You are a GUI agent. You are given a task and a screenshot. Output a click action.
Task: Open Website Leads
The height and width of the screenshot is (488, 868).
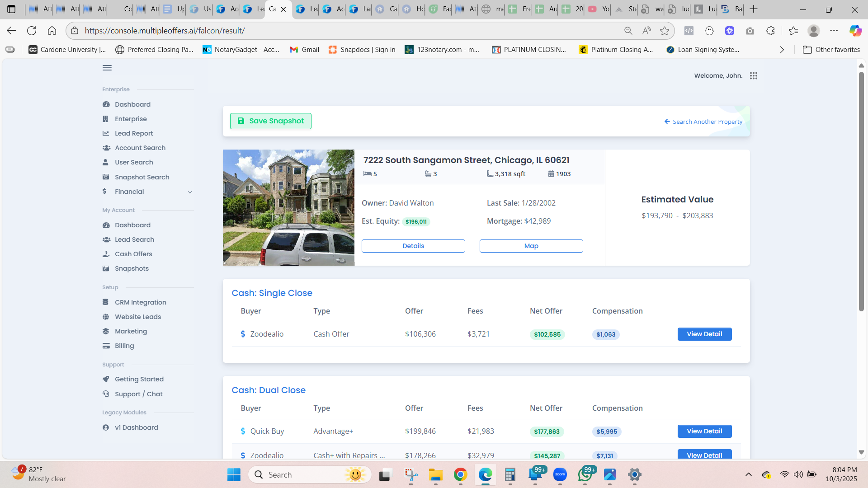[137, 316]
